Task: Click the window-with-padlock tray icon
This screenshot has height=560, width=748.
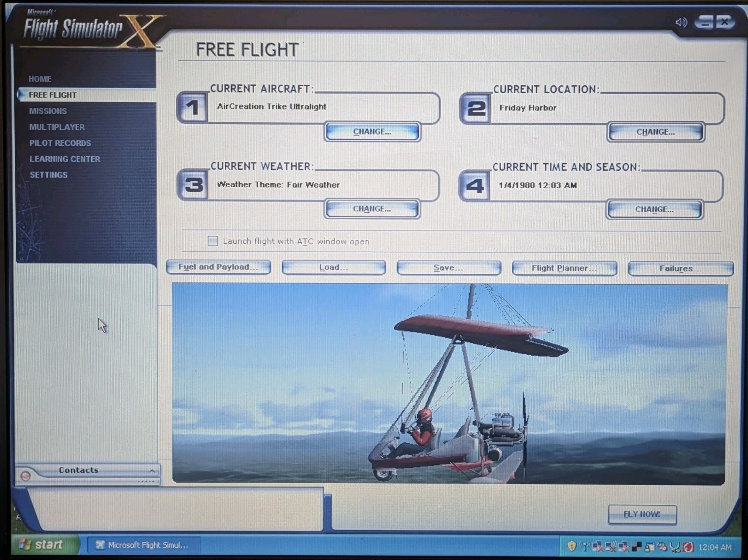Action: [649, 547]
